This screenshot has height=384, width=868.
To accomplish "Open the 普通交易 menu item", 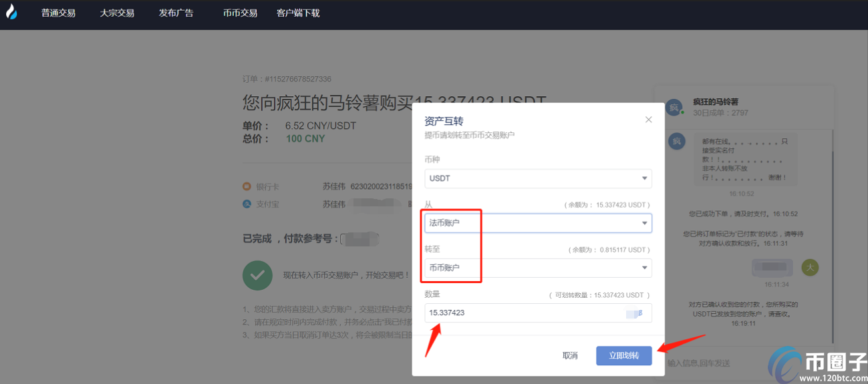I will [58, 13].
